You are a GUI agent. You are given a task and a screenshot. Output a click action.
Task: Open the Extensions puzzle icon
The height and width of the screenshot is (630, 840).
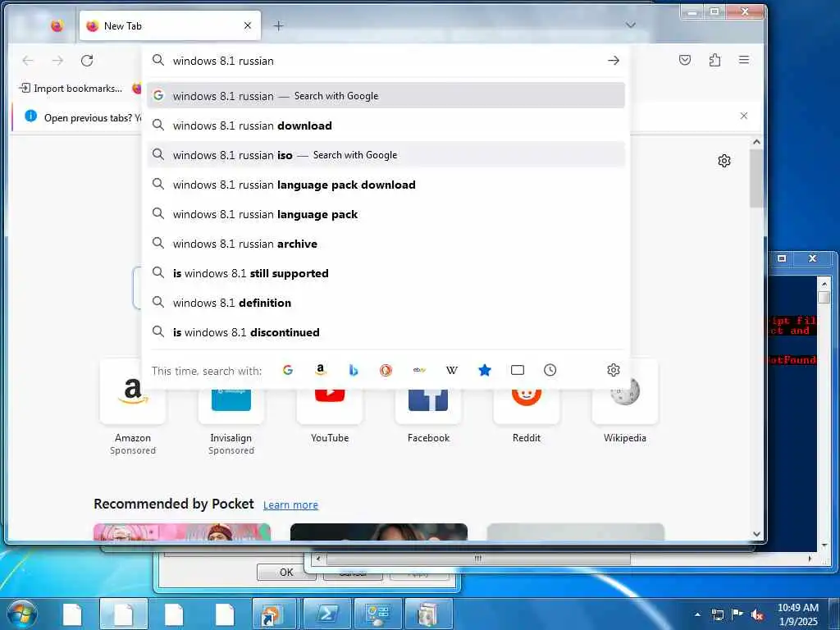tap(714, 60)
